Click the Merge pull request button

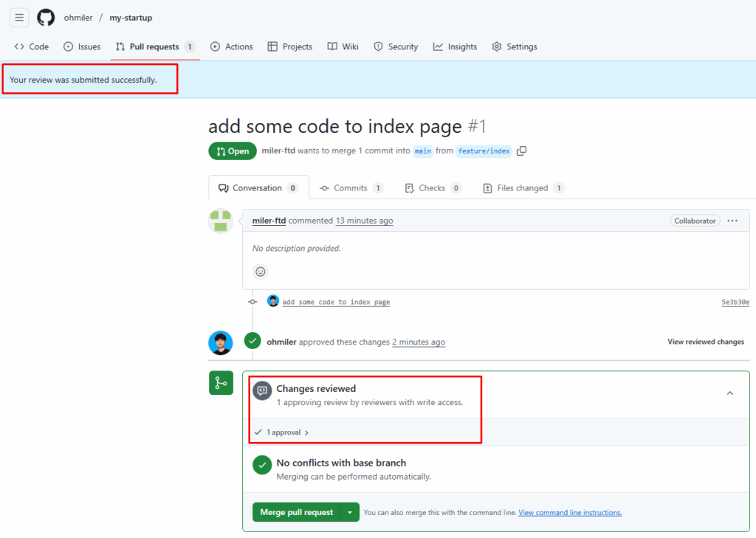point(296,512)
